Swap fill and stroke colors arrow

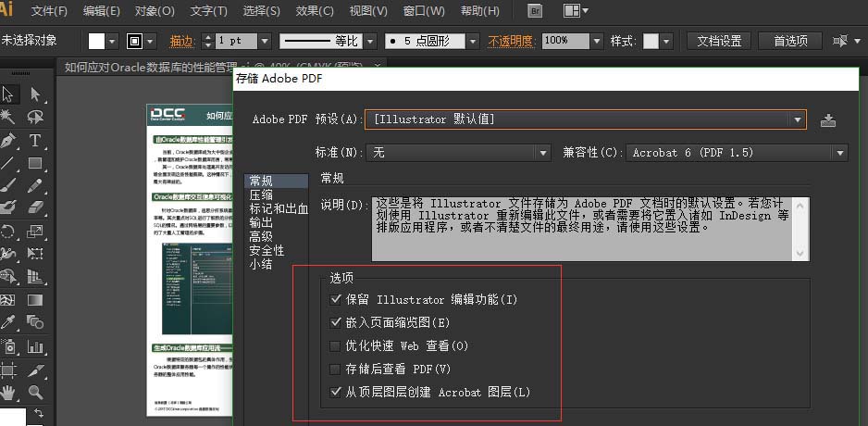pos(39,413)
